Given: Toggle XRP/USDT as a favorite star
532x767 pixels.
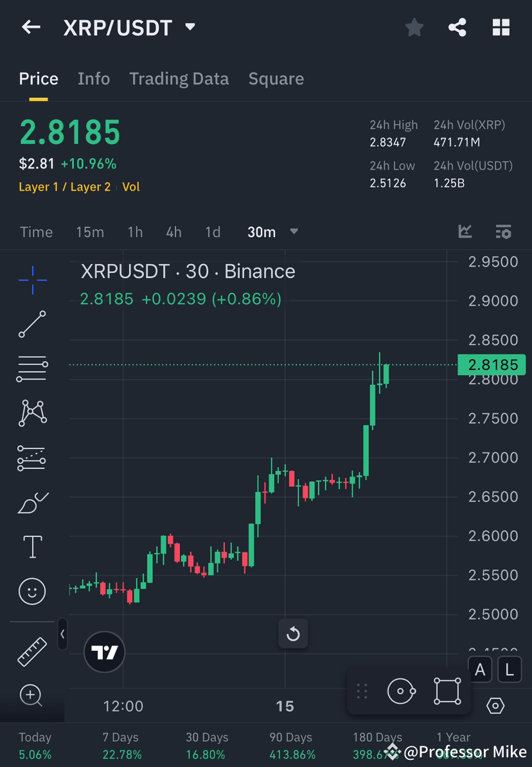Looking at the screenshot, I should [414, 27].
